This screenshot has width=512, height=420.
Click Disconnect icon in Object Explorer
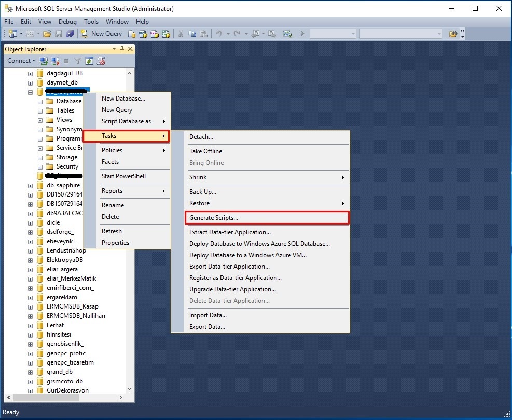coord(55,61)
